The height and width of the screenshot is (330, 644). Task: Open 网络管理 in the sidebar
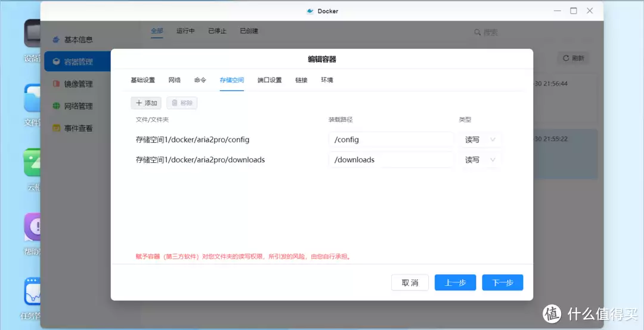coord(78,106)
